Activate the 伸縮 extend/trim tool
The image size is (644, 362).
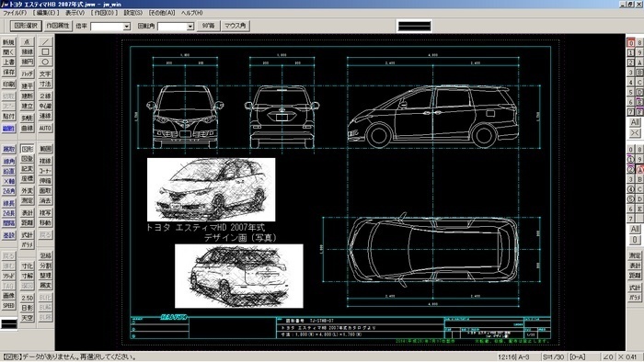45,181
